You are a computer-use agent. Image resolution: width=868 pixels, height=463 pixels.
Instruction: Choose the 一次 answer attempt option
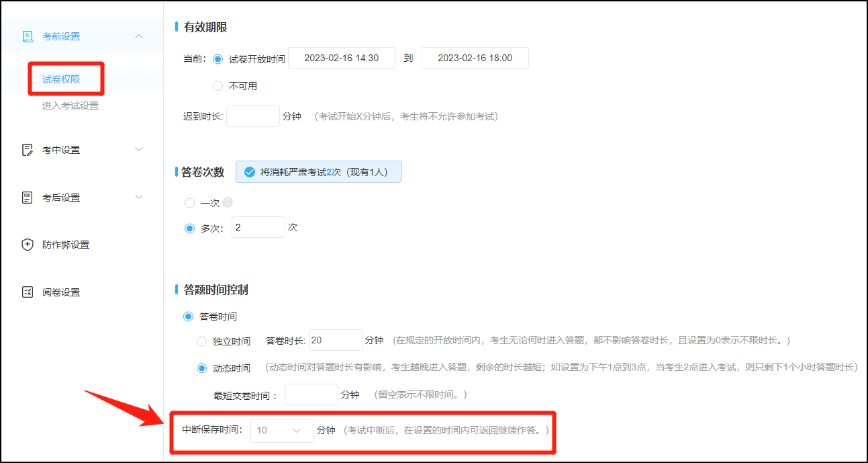point(189,202)
